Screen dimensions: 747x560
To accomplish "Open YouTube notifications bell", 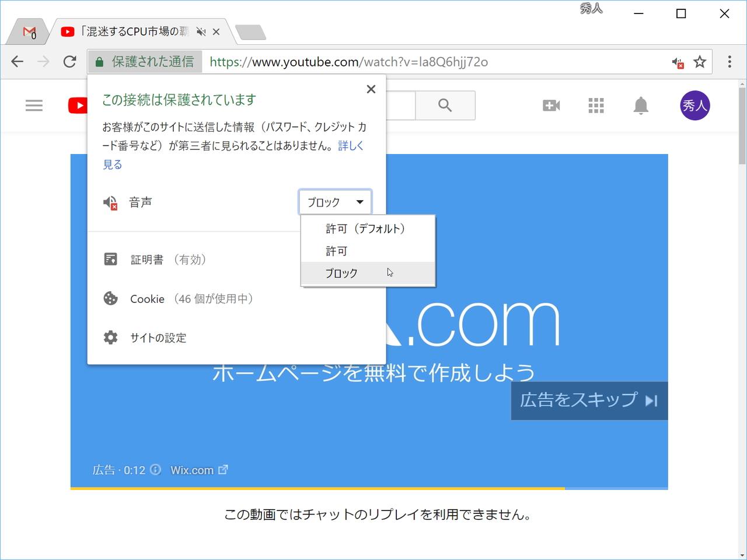I will pos(640,106).
